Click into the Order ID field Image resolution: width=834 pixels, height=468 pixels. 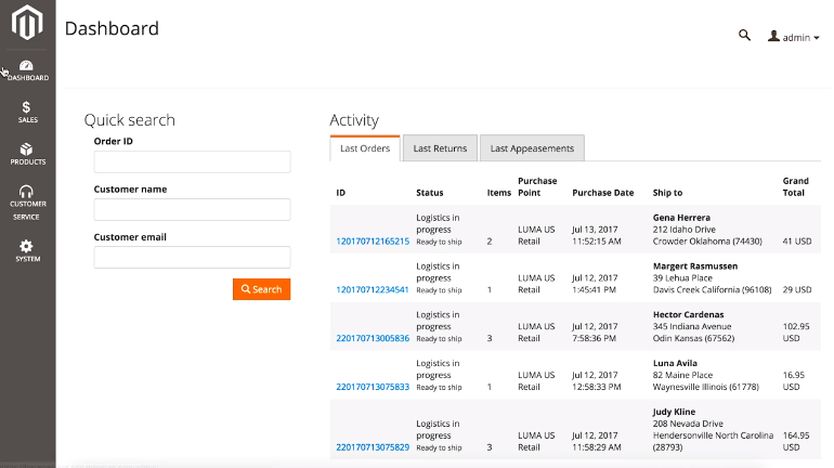pos(192,162)
